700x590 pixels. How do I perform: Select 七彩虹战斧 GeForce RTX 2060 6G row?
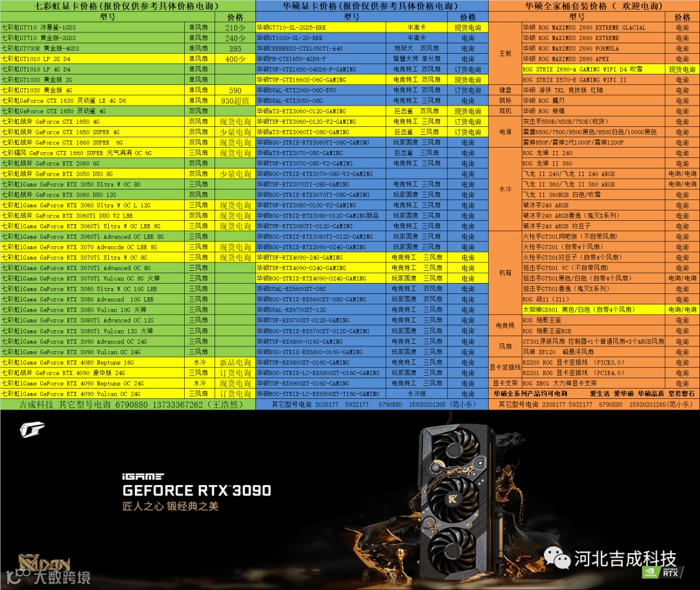[128, 163]
